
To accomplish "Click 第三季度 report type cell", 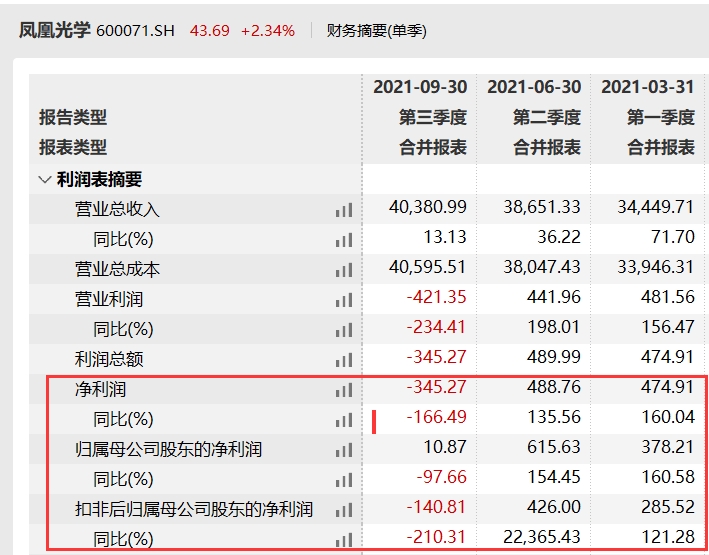I will (x=433, y=118).
